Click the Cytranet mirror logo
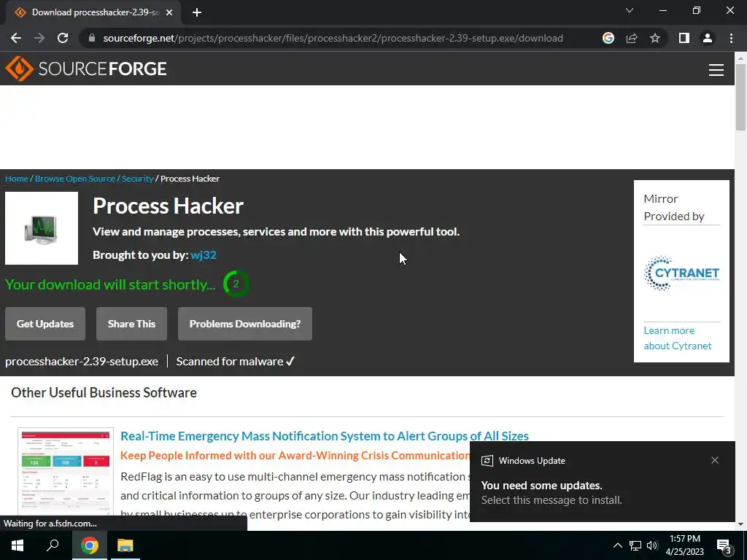This screenshot has height=560, width=747. coord(682,273)
